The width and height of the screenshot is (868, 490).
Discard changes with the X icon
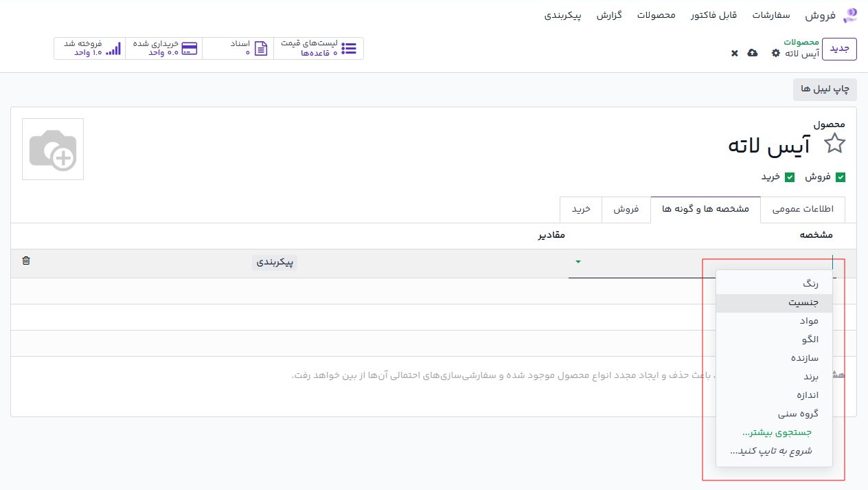coord(734,53)
